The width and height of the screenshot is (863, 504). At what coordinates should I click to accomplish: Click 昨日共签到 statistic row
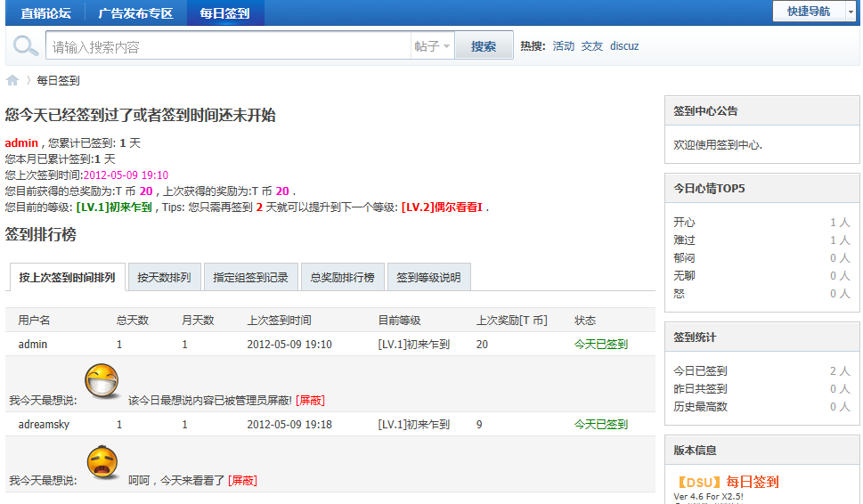pos(761,389)
